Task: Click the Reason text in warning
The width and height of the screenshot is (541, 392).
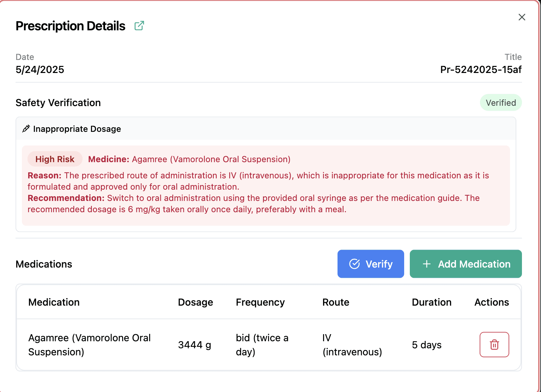Action: coord(258,181)
